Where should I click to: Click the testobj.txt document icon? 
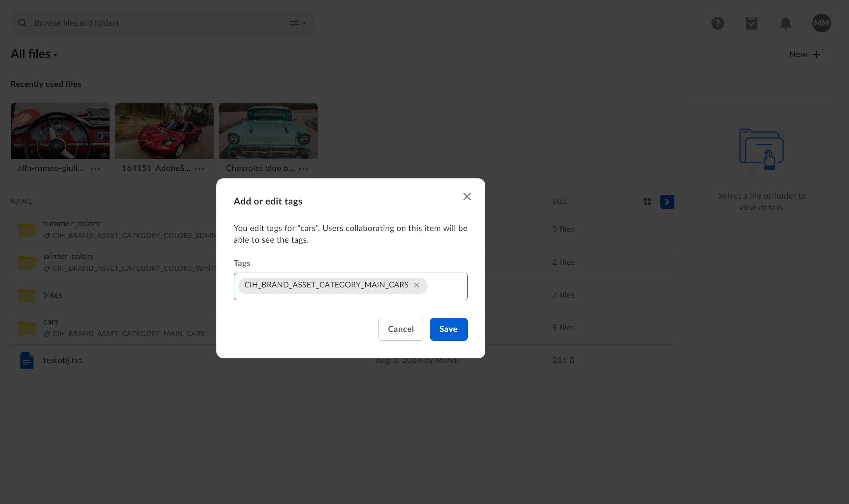[x=27, y=361]
